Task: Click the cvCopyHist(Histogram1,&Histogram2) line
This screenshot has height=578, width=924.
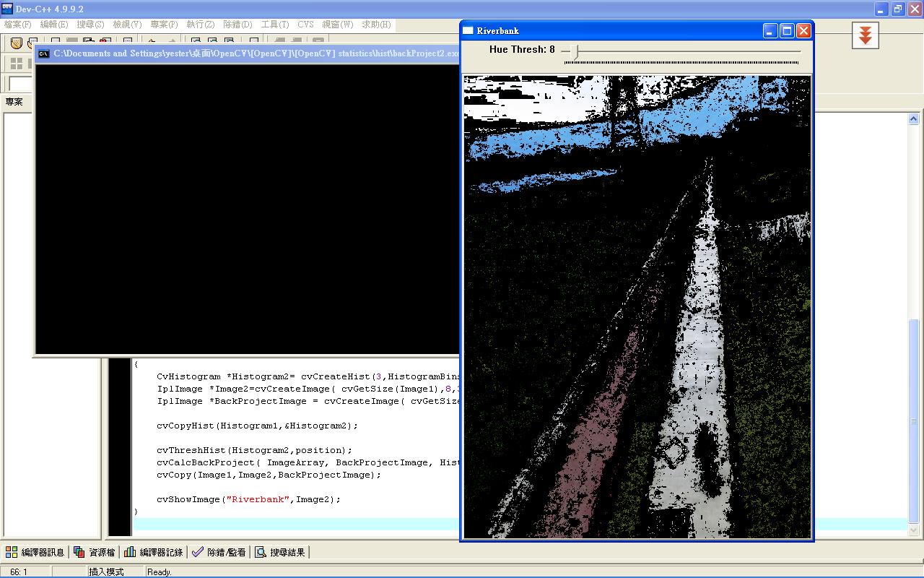Action: tap(257, 426)
